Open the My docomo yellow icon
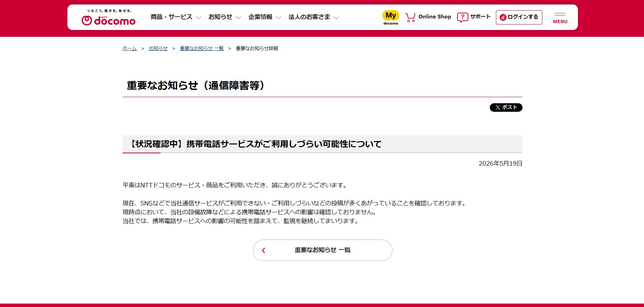 (390, 17)
